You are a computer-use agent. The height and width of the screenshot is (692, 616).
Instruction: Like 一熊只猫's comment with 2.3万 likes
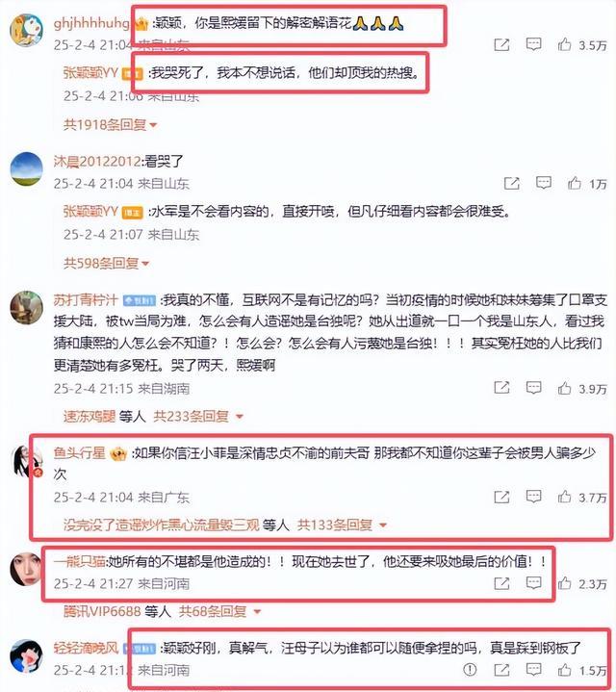(564, 583)
